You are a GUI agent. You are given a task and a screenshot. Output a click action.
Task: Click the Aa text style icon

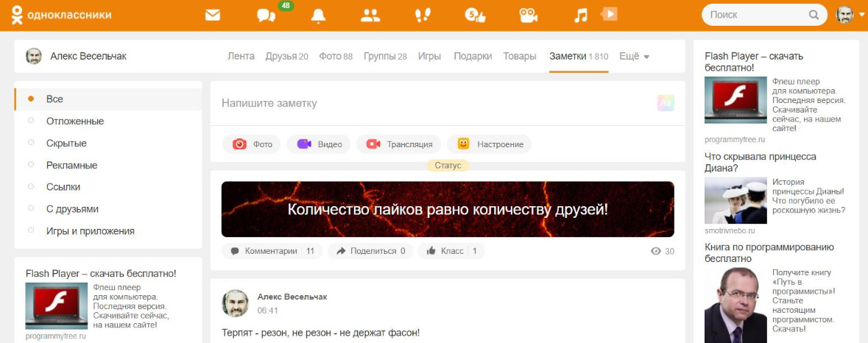pyautogui.click(x=666, y=103)
